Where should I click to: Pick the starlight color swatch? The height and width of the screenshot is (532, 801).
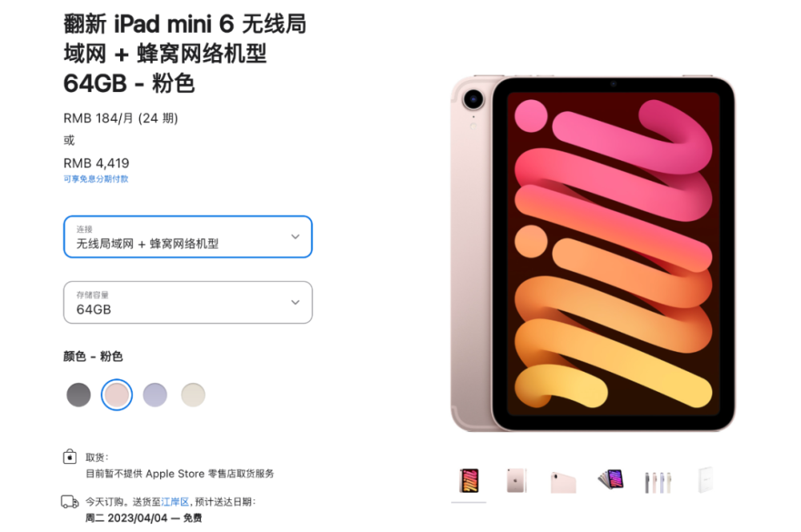pos(193,395)
